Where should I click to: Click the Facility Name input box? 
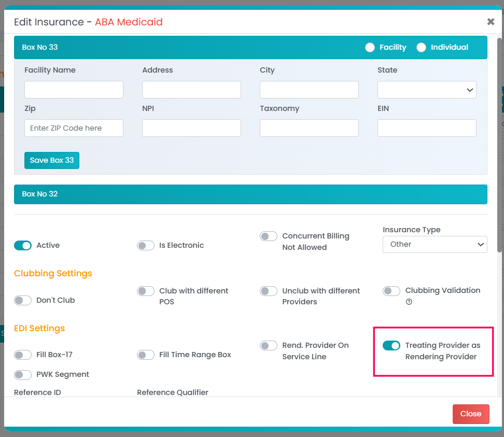point(74,90)
